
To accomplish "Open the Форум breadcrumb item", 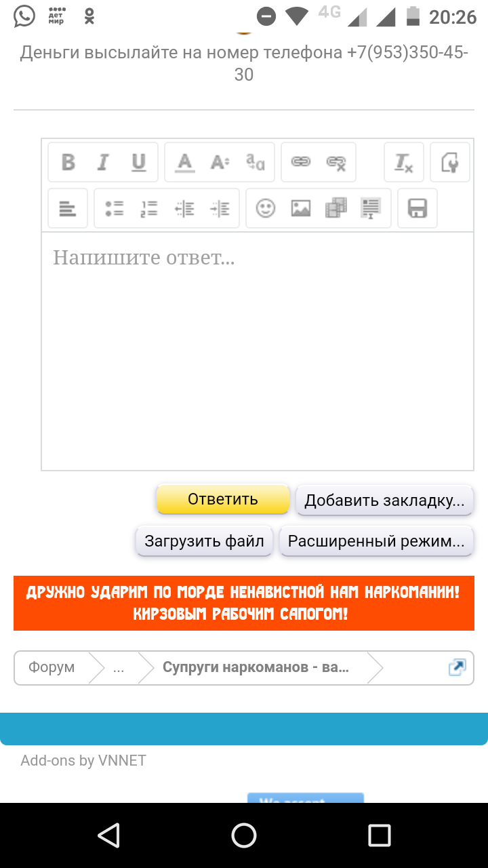I will pos(52,668).
